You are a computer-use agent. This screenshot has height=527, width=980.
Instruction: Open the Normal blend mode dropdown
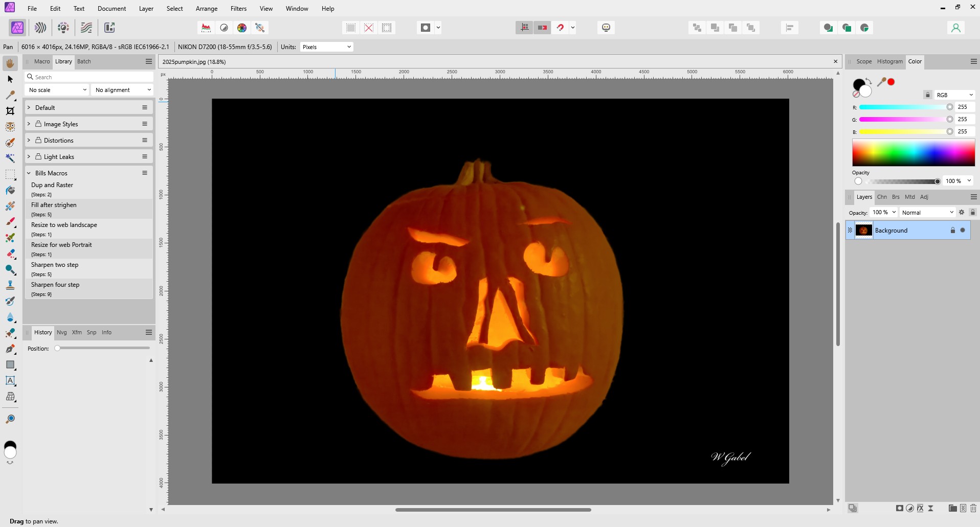tap(927, 212)
